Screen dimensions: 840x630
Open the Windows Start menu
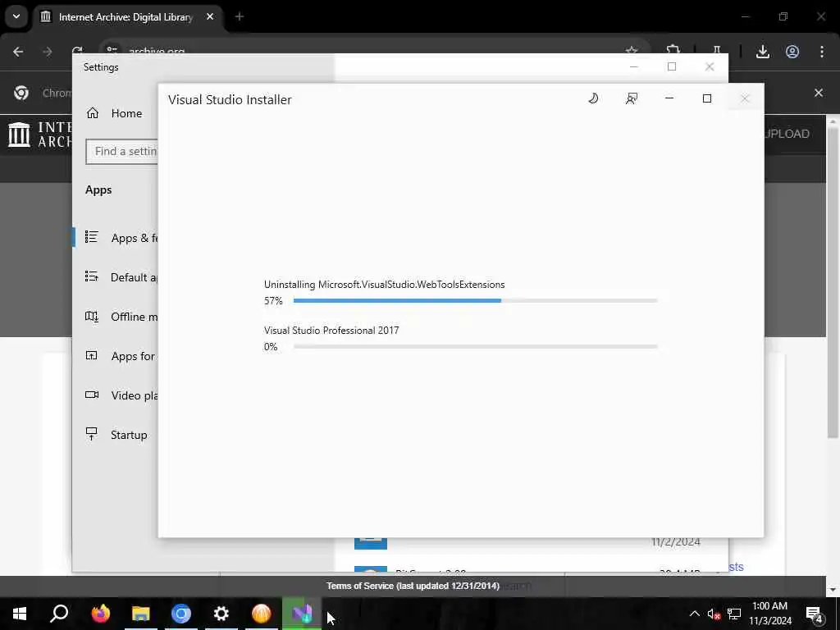click(x=20, y=614)
